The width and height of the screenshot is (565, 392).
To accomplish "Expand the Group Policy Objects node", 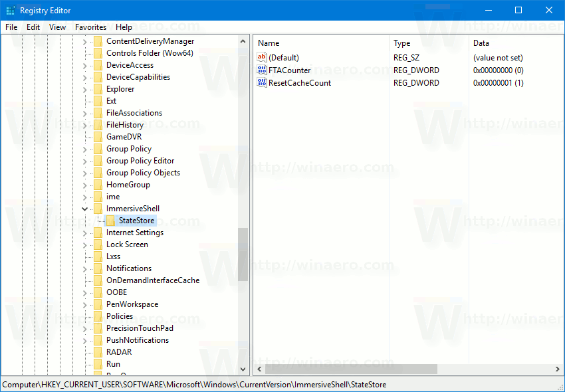I will coord(84,172).
